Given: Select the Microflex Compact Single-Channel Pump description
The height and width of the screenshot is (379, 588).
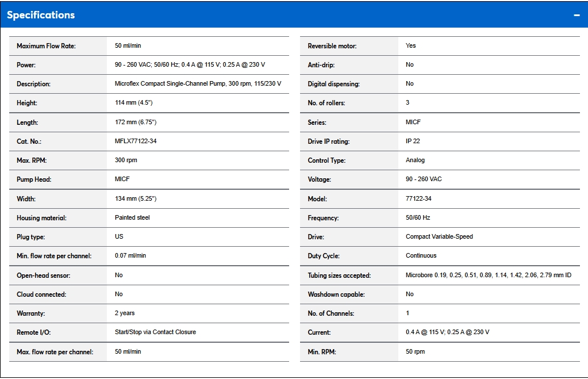Looking at the screenshot, I should click(x=198, y=83).
